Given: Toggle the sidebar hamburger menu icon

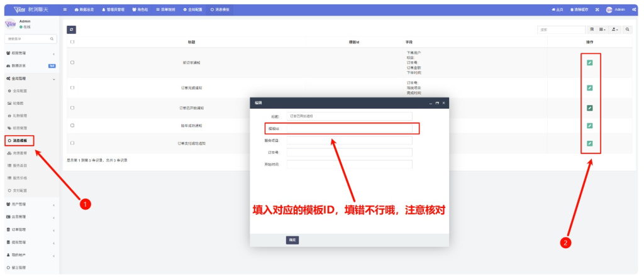Looking at the screenshot, I should click(x=65, y=9).
